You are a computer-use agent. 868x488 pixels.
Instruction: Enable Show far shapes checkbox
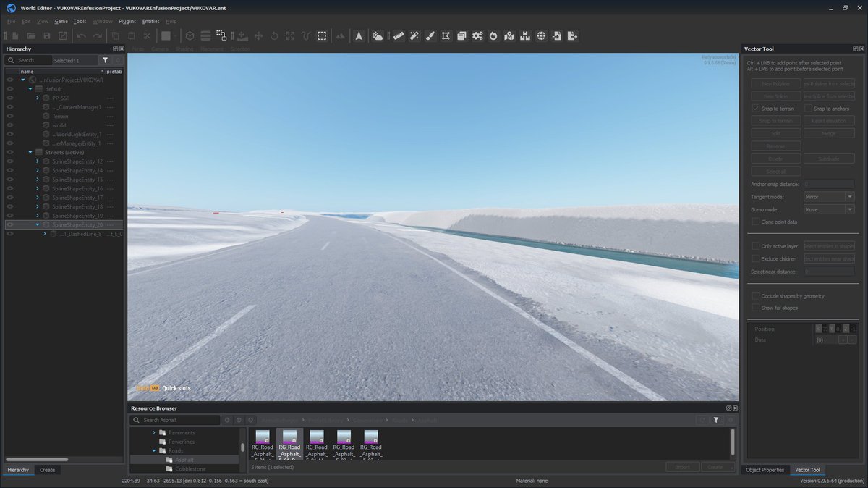click(x=756, y=308)
